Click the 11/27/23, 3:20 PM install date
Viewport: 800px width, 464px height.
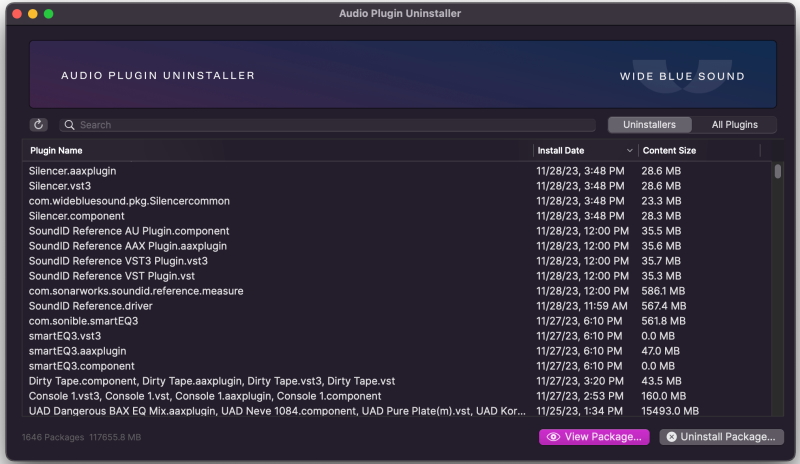click(580, 381)
